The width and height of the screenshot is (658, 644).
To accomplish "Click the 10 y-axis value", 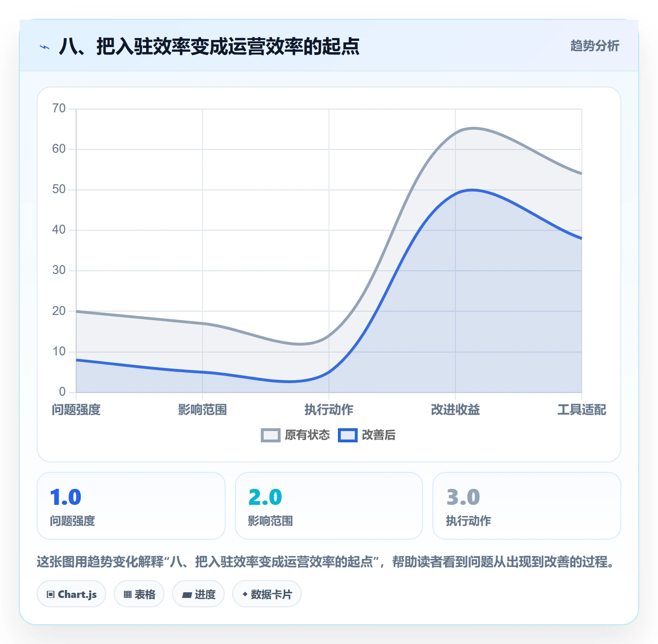I will 59,352.
